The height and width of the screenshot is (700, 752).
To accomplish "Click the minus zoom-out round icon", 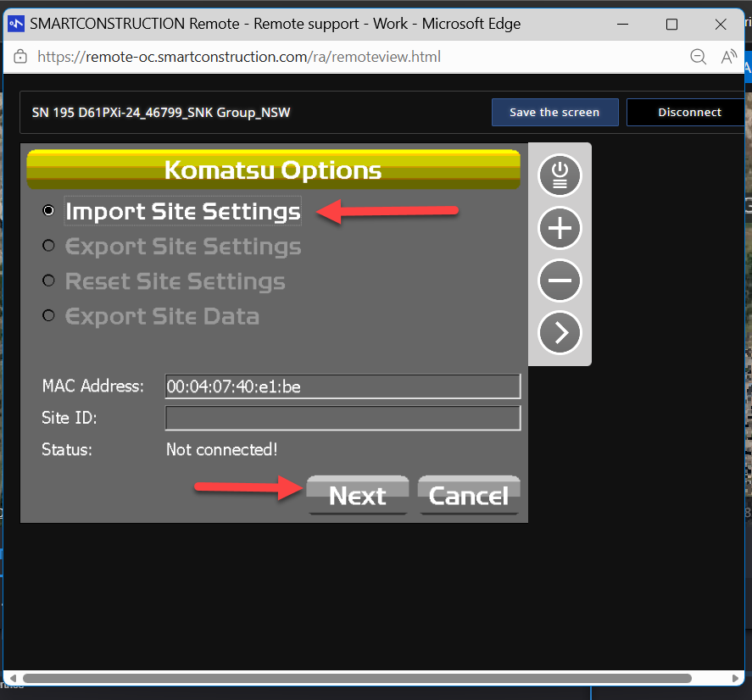I will [560, 281].
